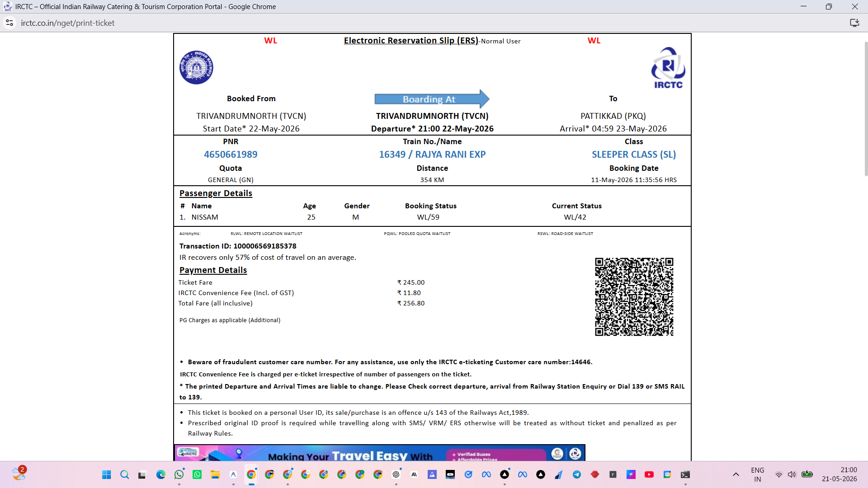Click Departure 21:00 22-May-2026 text
Viewport: 868px width, 488px height.
click(432, 129)
